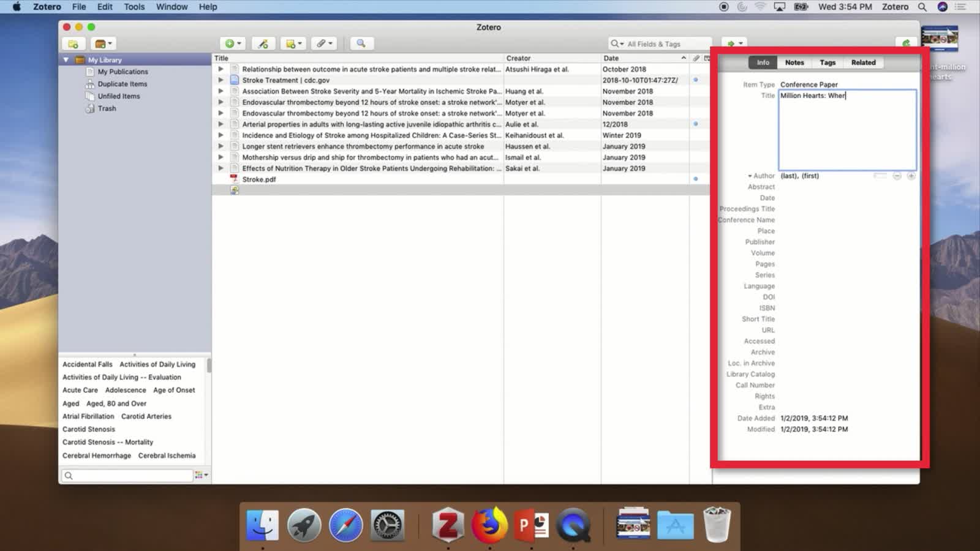Select the Stroke.pdf attachment row
This screenshot has width=980, height=551.
pos(461,179)
